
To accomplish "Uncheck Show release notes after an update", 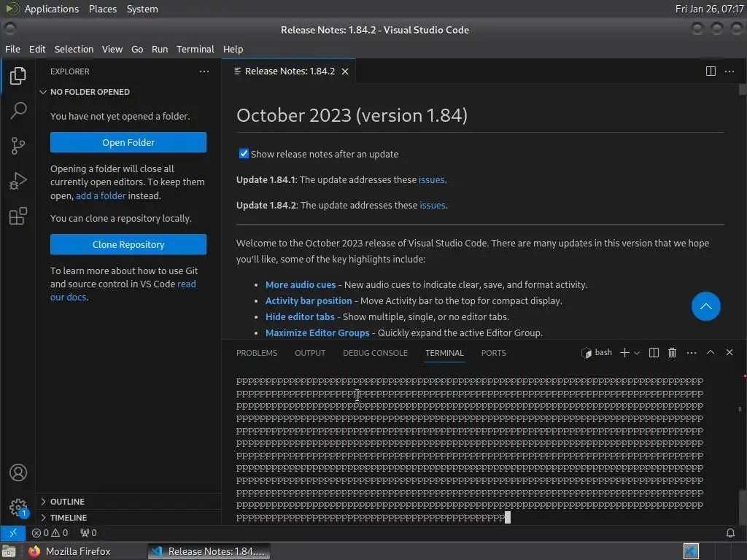I will (x=244, y=153).
